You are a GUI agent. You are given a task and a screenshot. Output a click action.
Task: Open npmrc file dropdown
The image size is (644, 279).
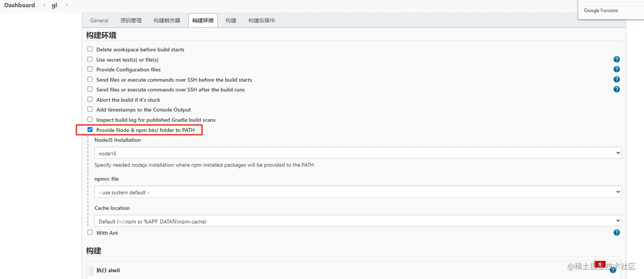click(358, 192)
